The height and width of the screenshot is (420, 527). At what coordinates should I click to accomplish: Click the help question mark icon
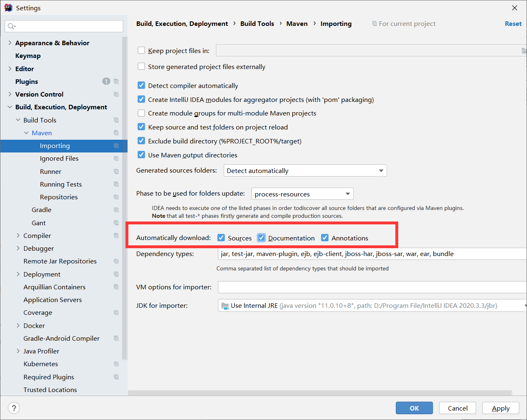pyautogui.click(x=14, y=408)
